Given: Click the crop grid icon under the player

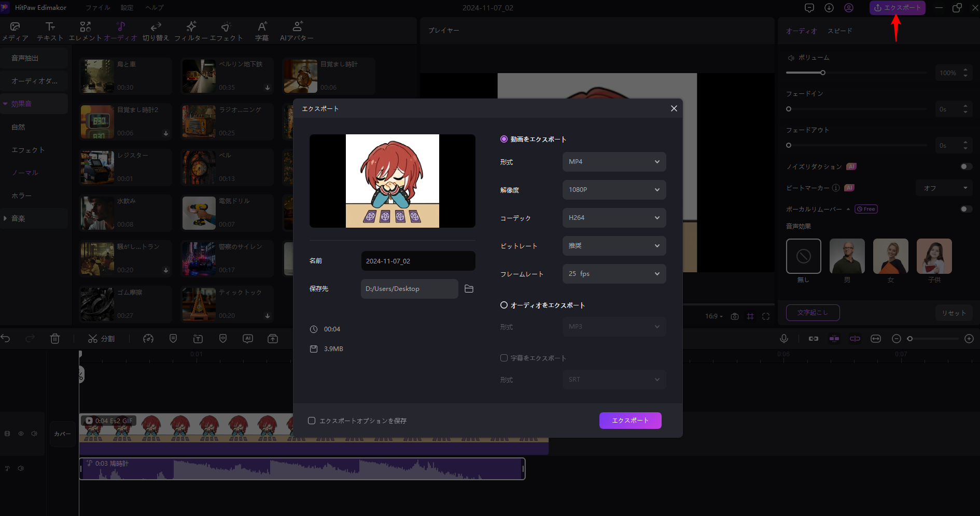Looking at the screenshot, I should (x=750, y=316).
